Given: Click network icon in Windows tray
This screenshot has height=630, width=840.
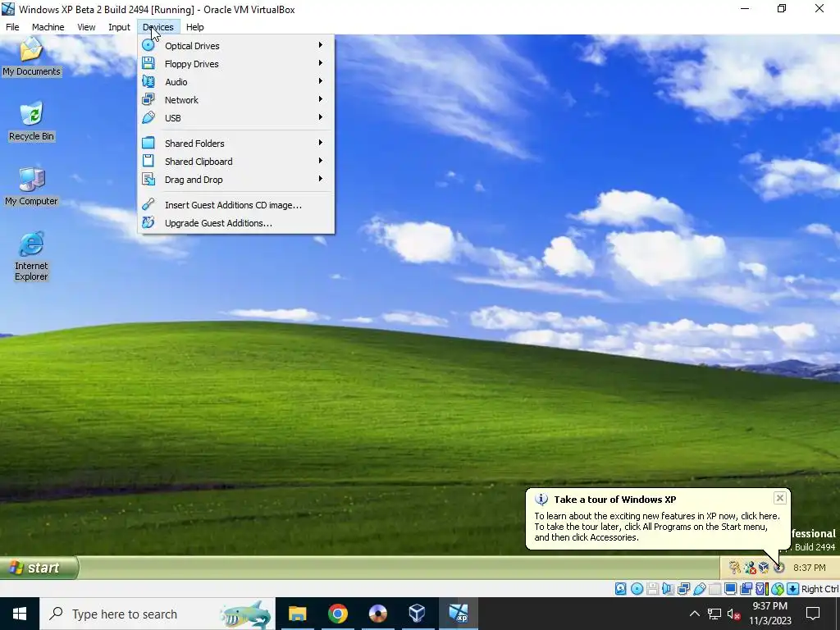Looking at the screenshot, I should pos(714,614).
